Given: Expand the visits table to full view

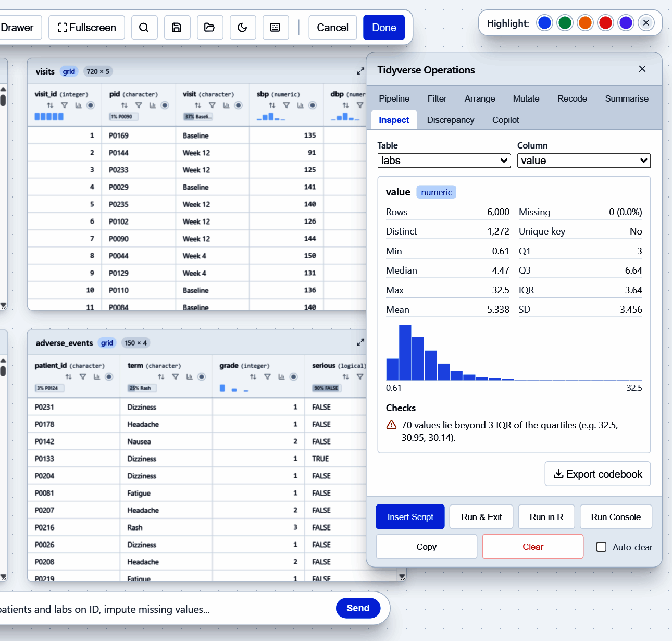Looking at the screenshot, I should coord(360,71).
